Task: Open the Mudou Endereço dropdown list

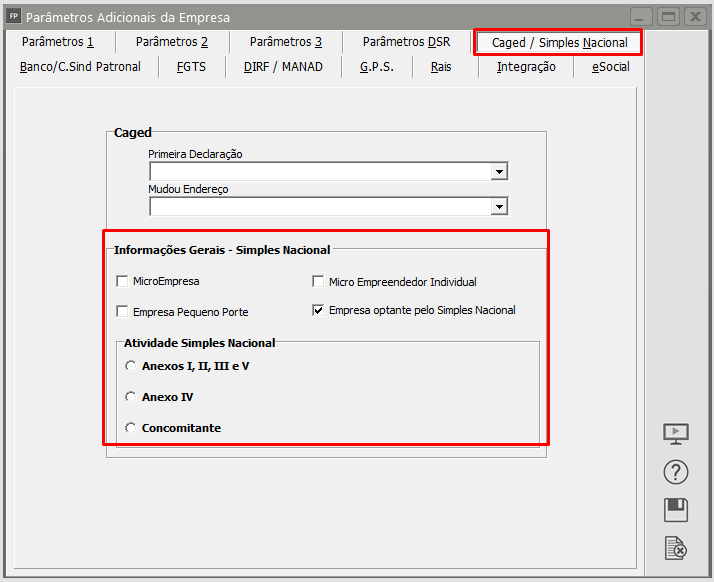Action: pos(498,207)
